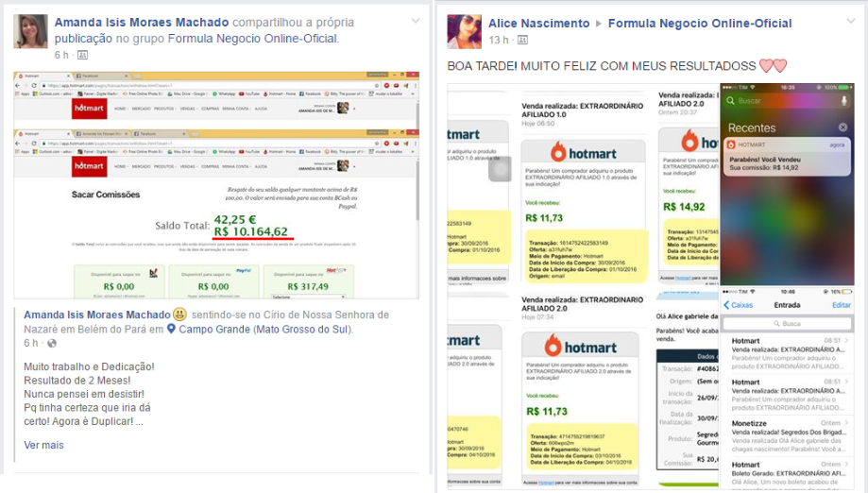Screen dimensions: 868x493
Task: Click the 'Busca' search field in phone inbox
Action: tap(787, 323)
